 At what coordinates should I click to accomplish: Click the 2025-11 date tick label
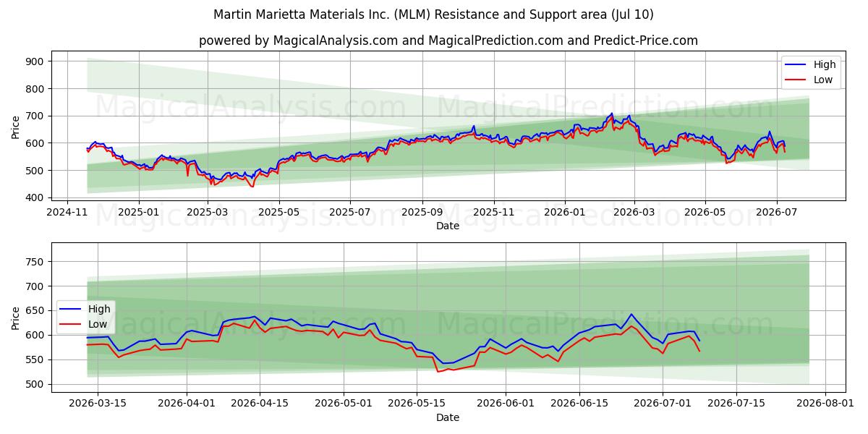click(x=494, y=213)
